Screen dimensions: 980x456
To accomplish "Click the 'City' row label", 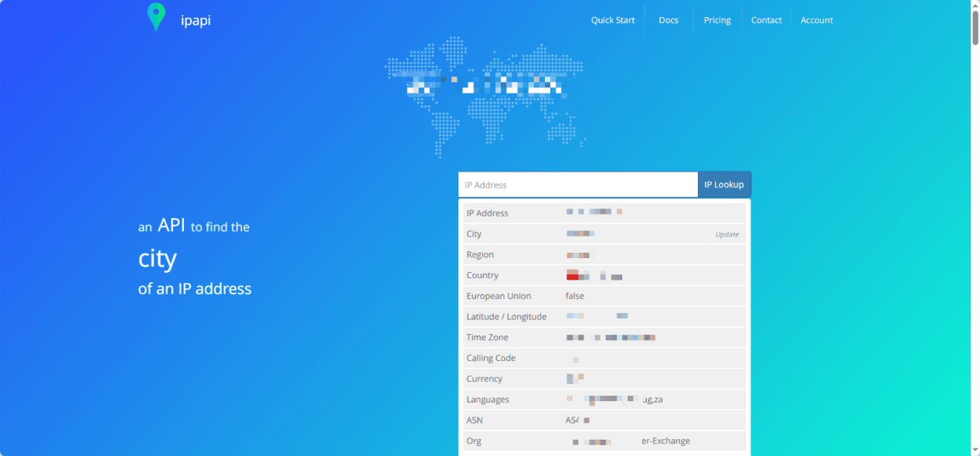I will click(474, 234).
